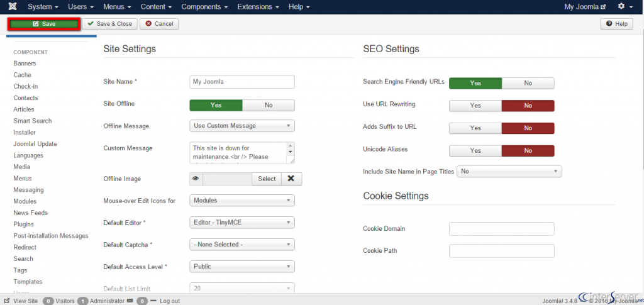
Task: Open the Help menu in top bar
Action: [x=299, y=7]
